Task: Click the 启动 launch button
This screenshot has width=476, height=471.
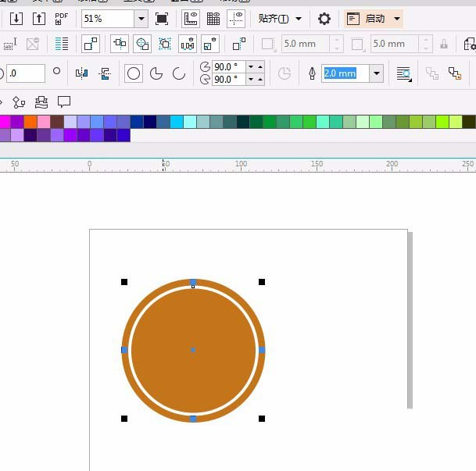Action: (x=367, y=19)
